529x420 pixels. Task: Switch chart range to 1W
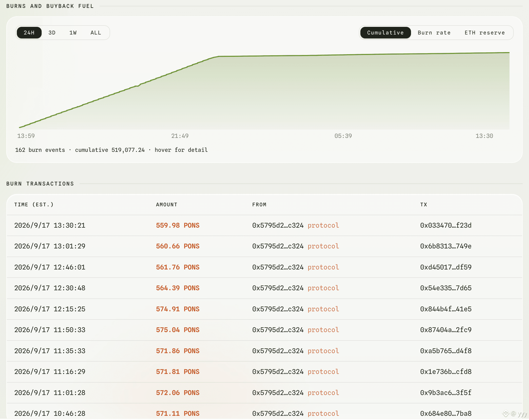pos(73,33)
